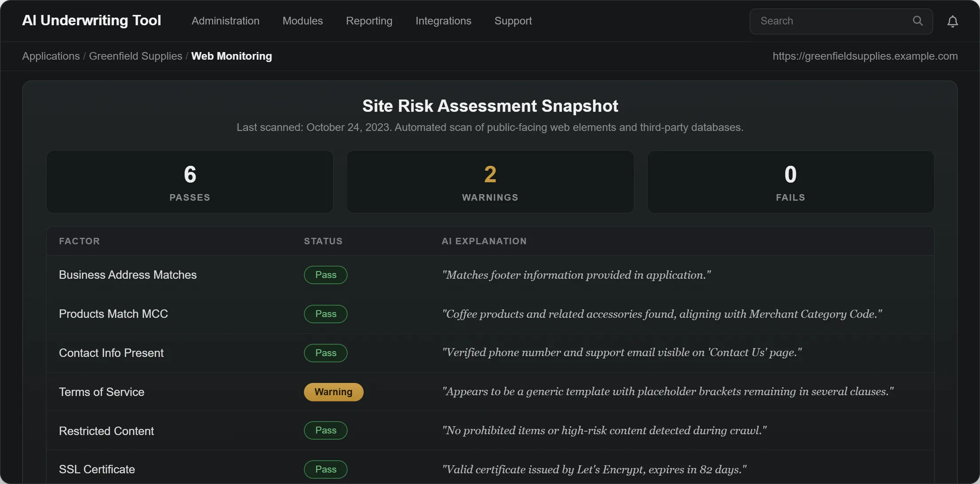This screenshot has height=484, width=980.
Task: Open the greenfieldsupplies.example.com URL
Action: pyautogui.click(x=865, y=56)
